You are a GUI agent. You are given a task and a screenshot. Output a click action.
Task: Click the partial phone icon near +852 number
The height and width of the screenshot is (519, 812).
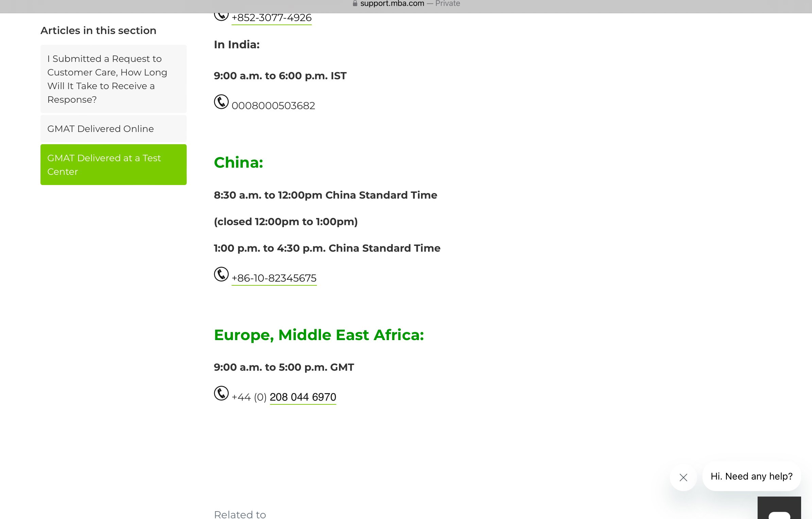click(x=221, y=16)
